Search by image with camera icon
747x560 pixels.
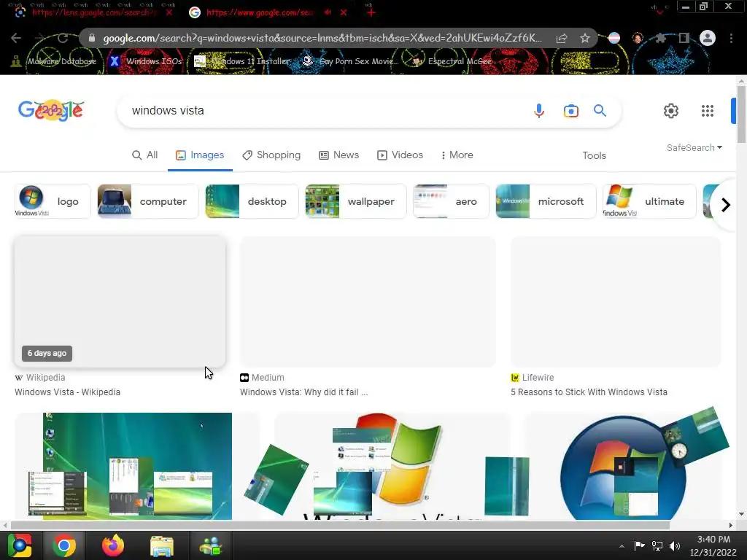click(x=570, y=111)
